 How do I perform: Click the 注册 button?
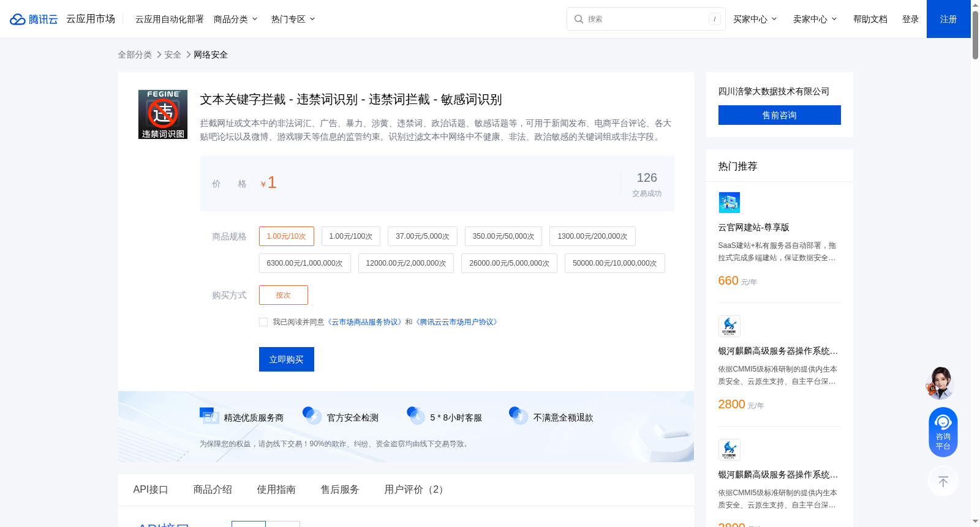click(949, 19)
